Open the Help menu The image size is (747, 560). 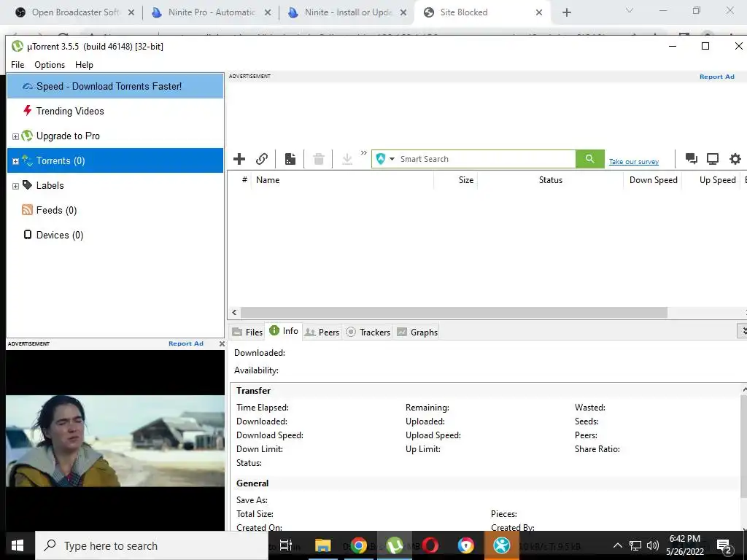pyautogui.click(x=84, y=65)
